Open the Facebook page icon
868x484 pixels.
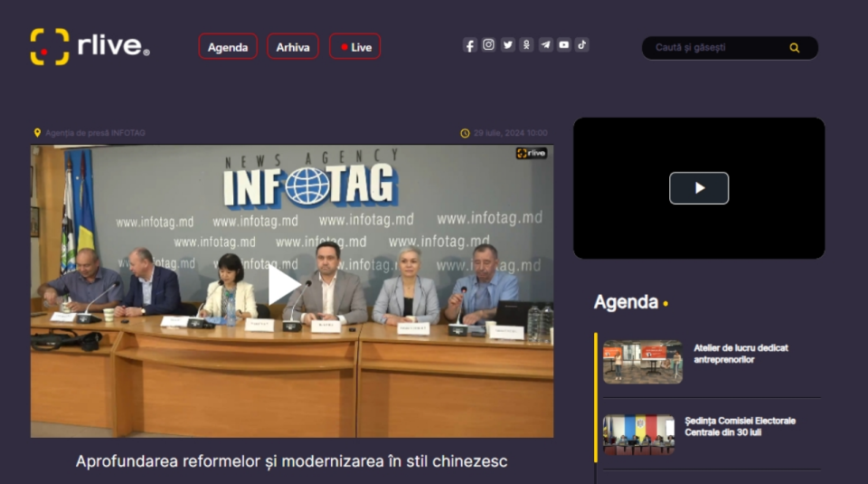(470, 45)
